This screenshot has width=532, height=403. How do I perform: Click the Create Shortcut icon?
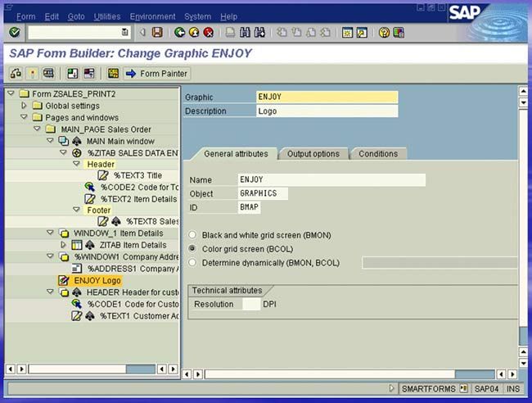[362, 33]
